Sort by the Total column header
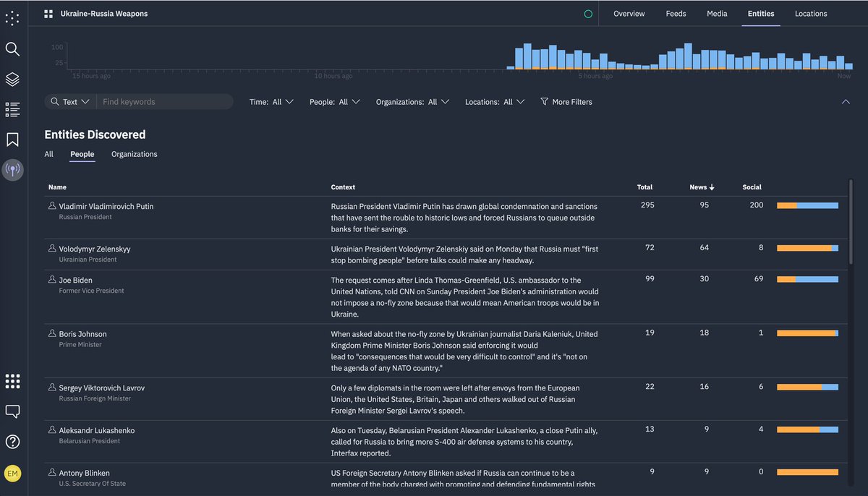Screen dimensions: 868x496 (x=644, y=187)
